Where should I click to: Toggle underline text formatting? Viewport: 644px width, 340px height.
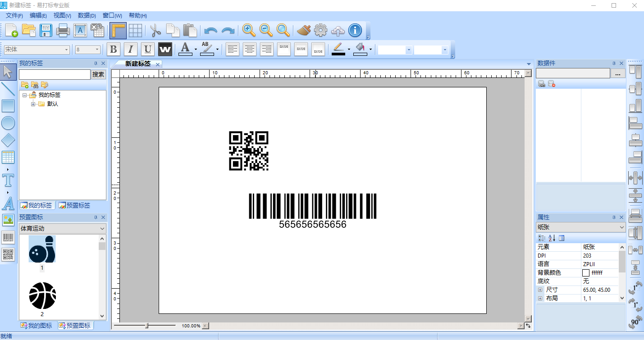[x=148, y=49]
